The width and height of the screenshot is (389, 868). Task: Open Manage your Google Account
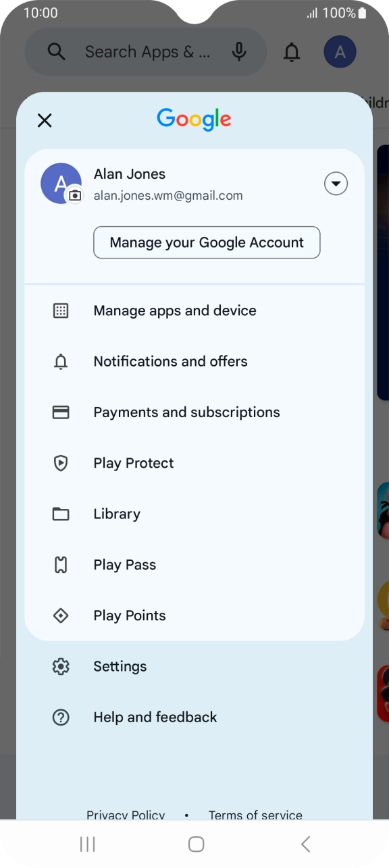tap(207, 242)
